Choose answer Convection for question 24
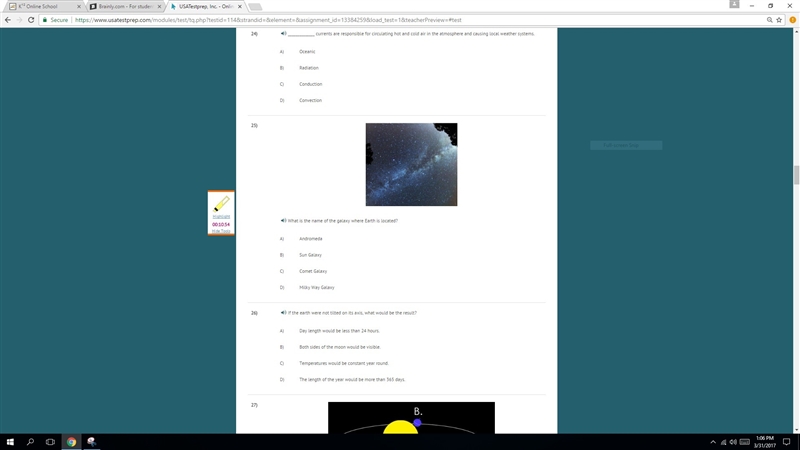This screenshot has width=800, height=450. (x=310, y=101)
